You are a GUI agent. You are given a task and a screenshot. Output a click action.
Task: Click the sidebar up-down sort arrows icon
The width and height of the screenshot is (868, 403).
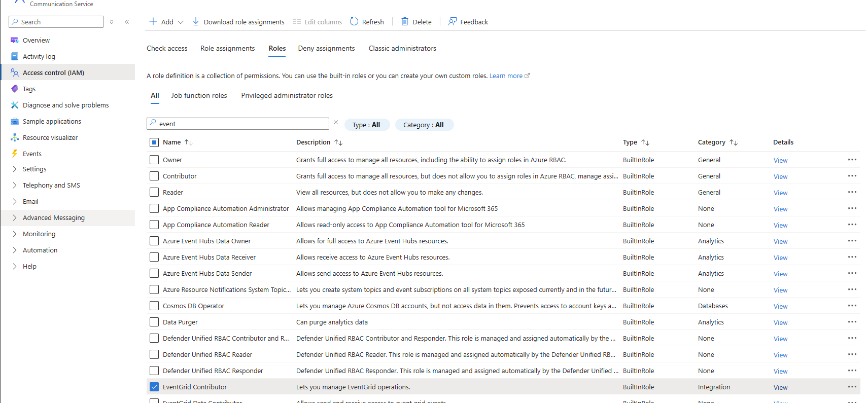[112, 22]
